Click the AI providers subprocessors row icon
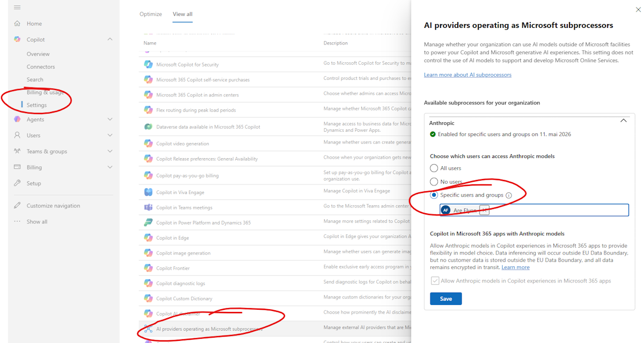The image size is (644, 343). click(x=148, y=329)
